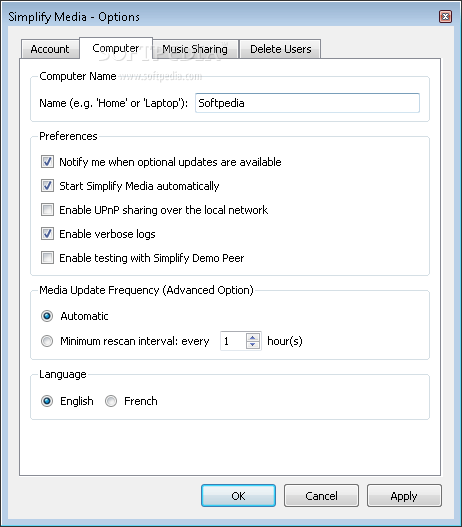Enable UPnP sharing over local network
The width and height of the screenshot is (462, 527).
(x=47, y=210)
